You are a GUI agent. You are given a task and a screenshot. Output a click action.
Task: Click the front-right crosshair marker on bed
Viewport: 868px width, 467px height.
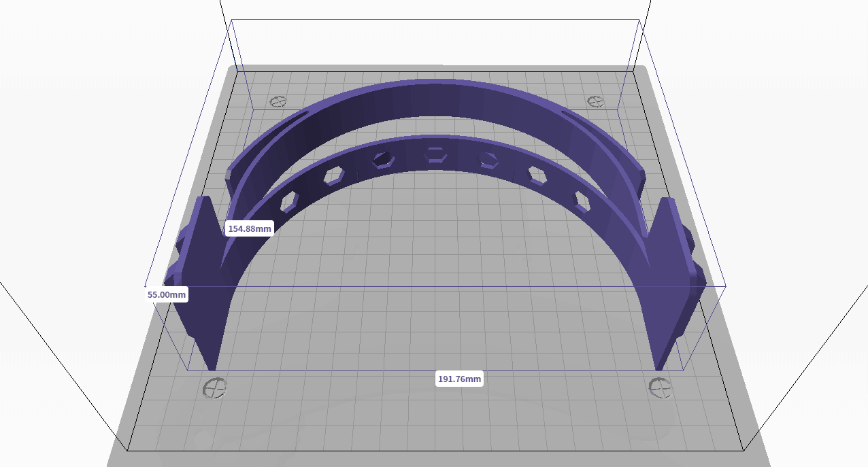(660, 387)
